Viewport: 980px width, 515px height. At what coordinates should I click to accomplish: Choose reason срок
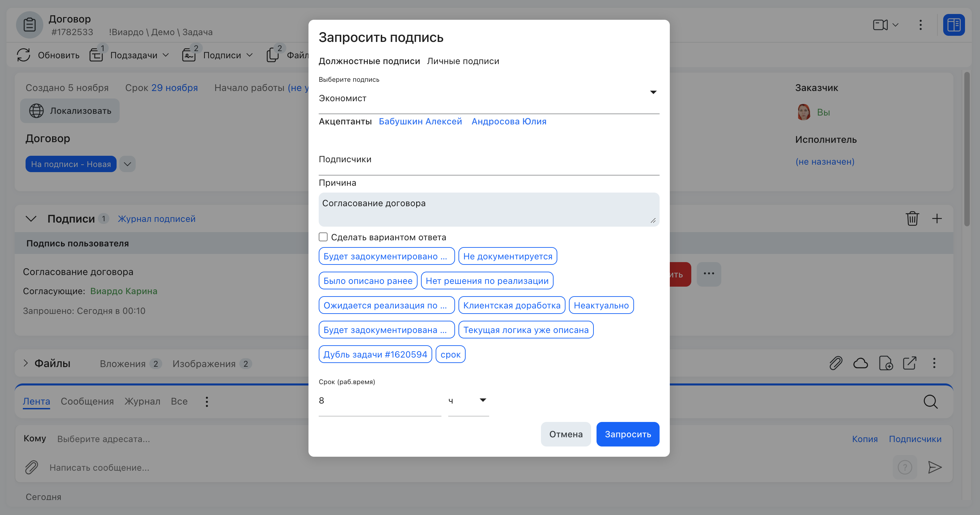pyautogui.click(x=450, y=354)
